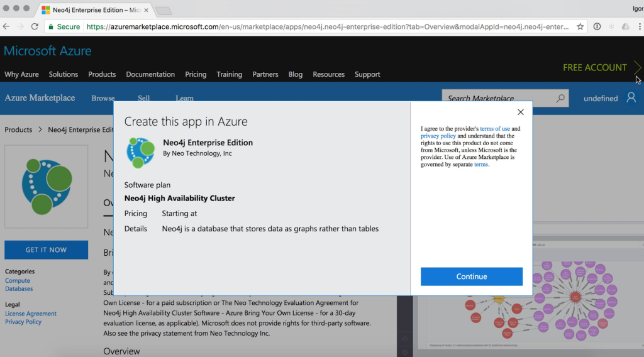Screen dimensions: 644x357
Task: Click the By Neo Technology, Inc text
Action: [x=197, y=153]
